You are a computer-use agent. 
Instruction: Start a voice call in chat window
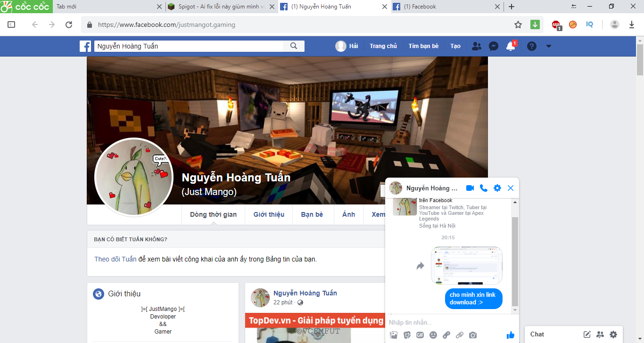click(483, 188)
